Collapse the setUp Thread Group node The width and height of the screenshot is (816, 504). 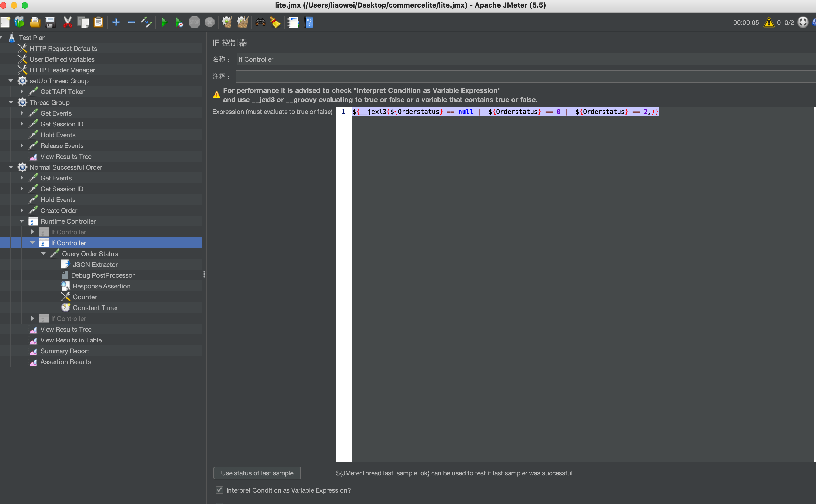coord(11,81)
